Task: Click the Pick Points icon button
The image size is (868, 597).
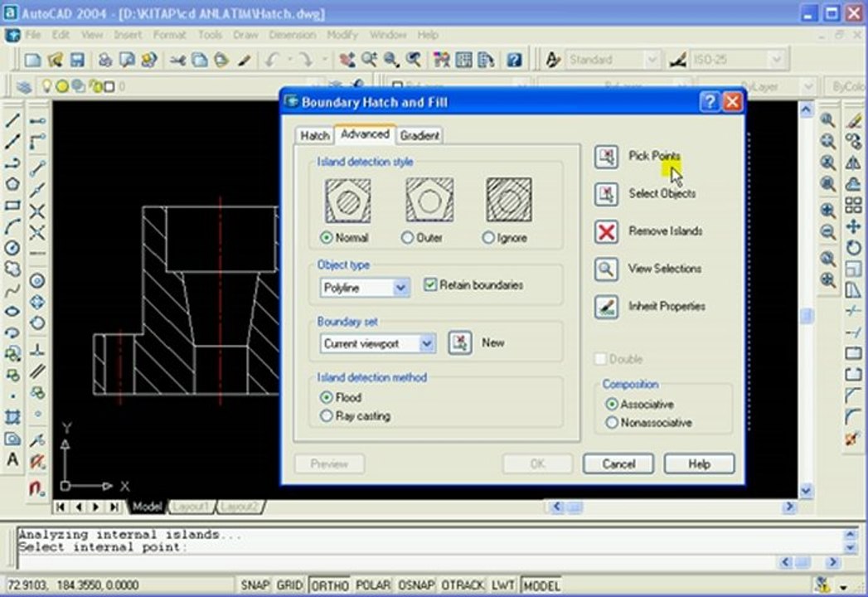Action: (606, 157)
